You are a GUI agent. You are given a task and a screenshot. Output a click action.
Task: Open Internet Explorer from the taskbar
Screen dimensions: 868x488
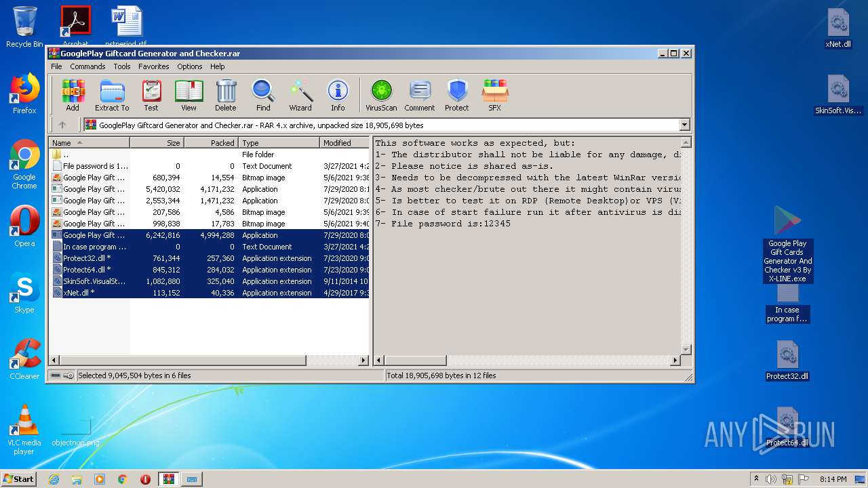coord(54,479)
